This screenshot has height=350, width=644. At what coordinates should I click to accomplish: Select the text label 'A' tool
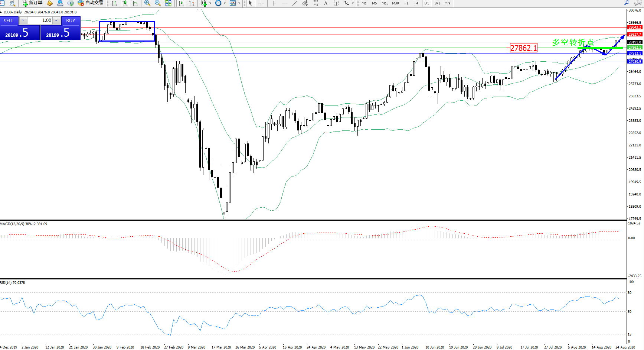pos(326,3)
